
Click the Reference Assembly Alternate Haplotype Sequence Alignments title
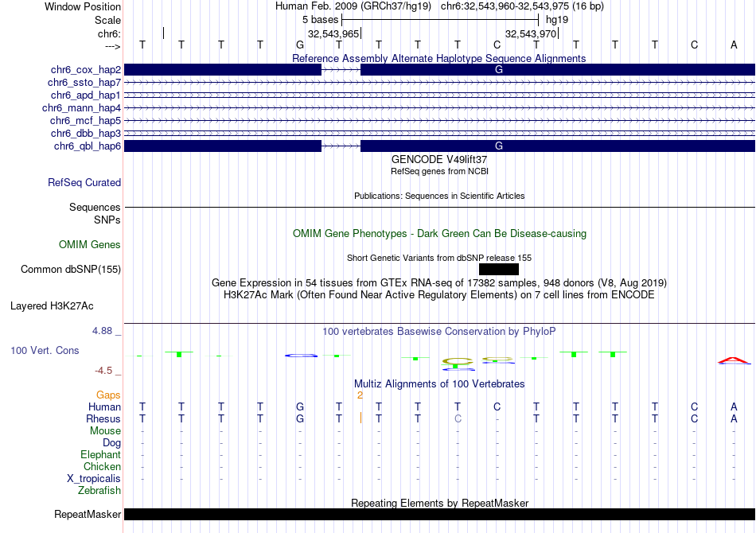pyautogui.click(x=439, y=58)
